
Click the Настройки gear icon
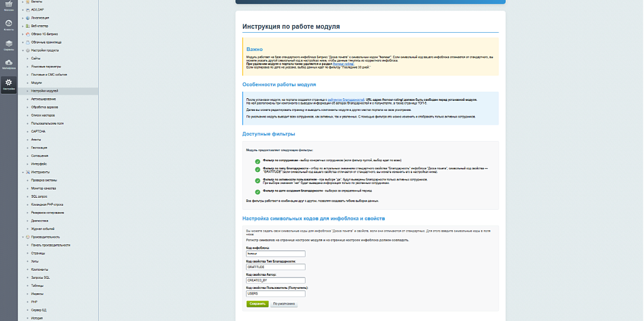click(9, 84)
